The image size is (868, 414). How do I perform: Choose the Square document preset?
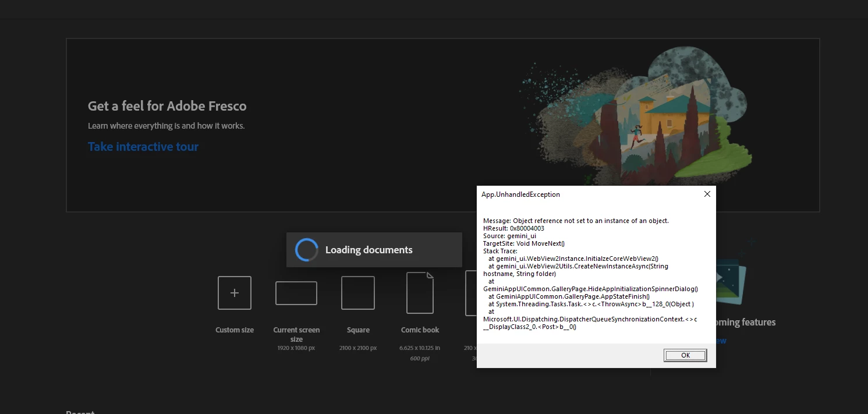click(358, 293)
